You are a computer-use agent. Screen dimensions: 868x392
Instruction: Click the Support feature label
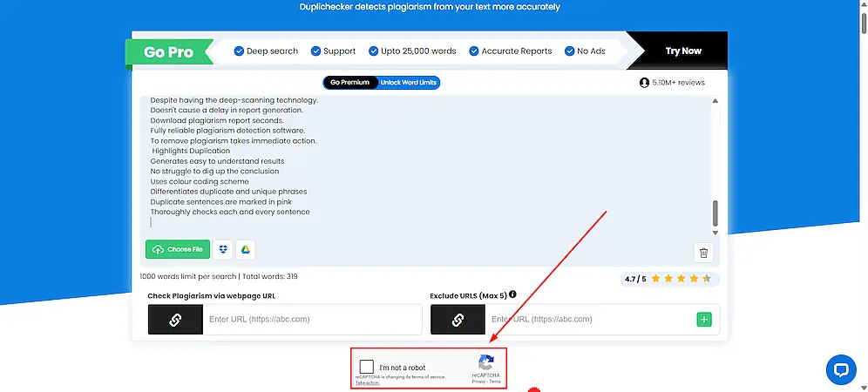(339, 51)
